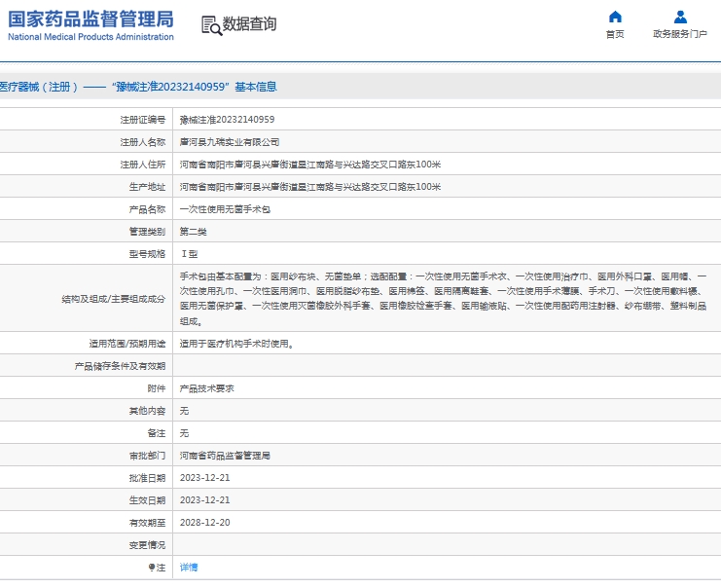Click the 管理类别 field label
This screenshot has height=588, width=721.
tap(147, 232)
